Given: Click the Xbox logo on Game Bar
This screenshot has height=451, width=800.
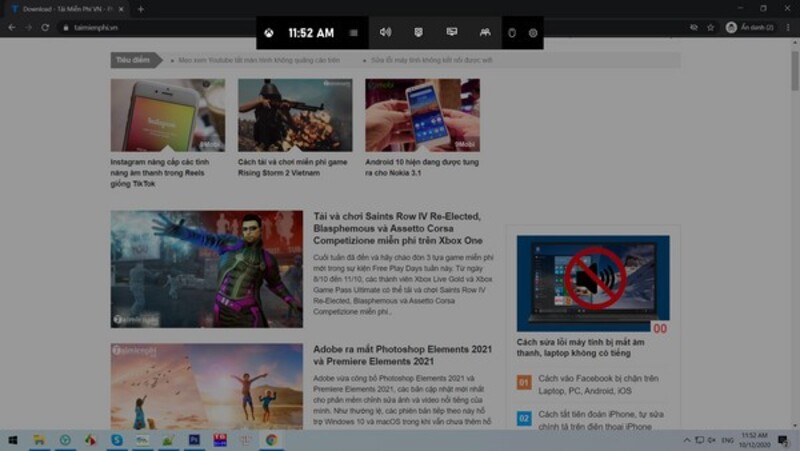Looking at the screenshot, I should click(269, 33).
